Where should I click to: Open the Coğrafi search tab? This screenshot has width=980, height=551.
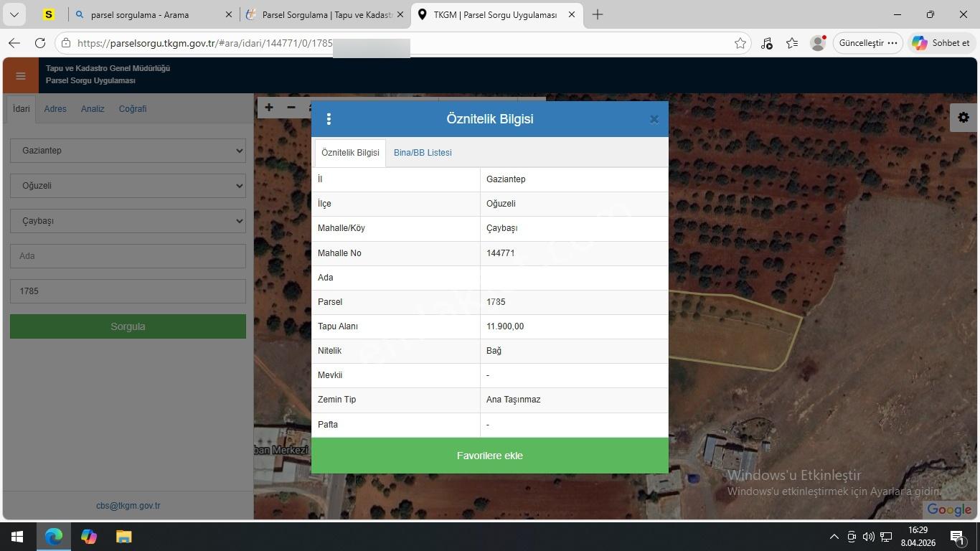point(133,109)
